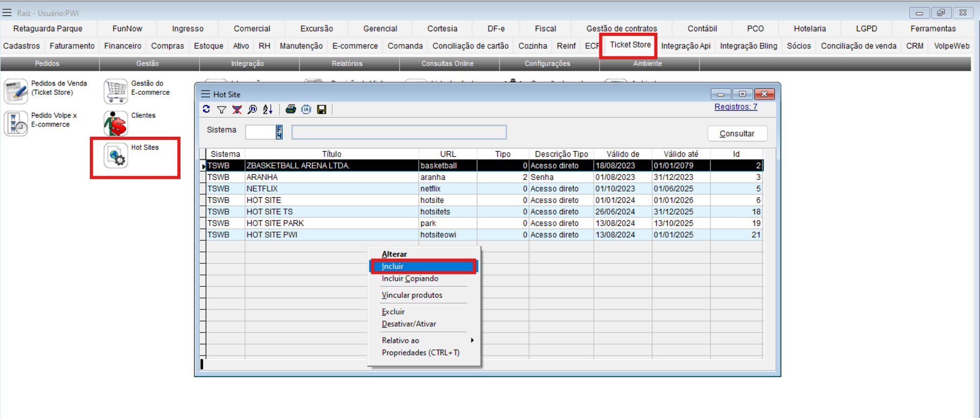Image resolution: width=980 pixels, height=418 pixels.
Task: Click the funnel filter icon
Action: tap(222, 109)
